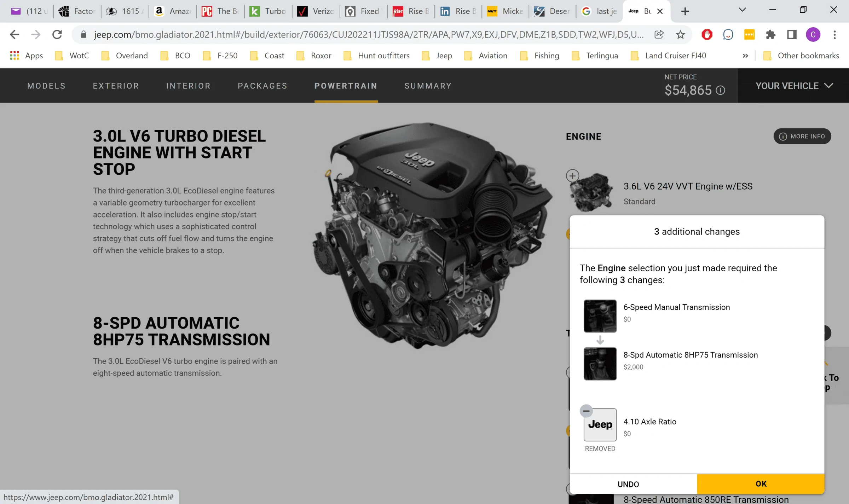The image size is (849, 504).
Task: Switch to the EXTERIOR tab
Action: point(116,86)
